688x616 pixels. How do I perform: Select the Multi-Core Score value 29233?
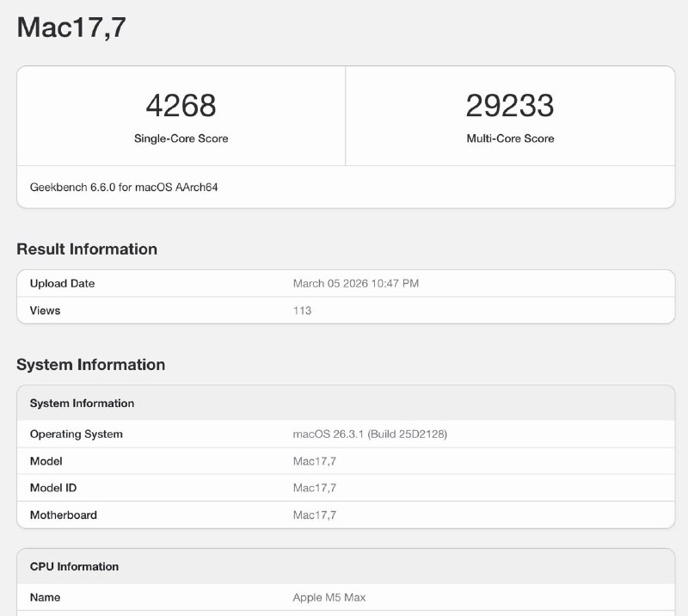click(512, 105)
